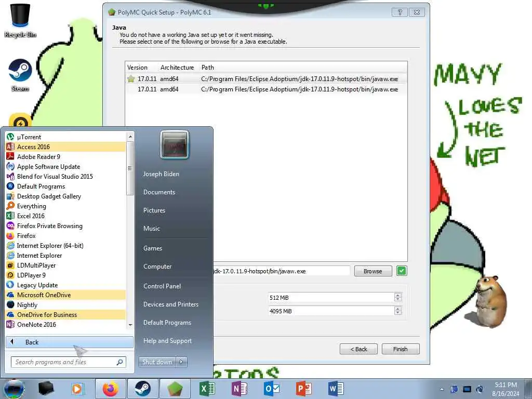Open Music from Start menu
This screenshot has height=399, width=532.
(x=152, y=229)
